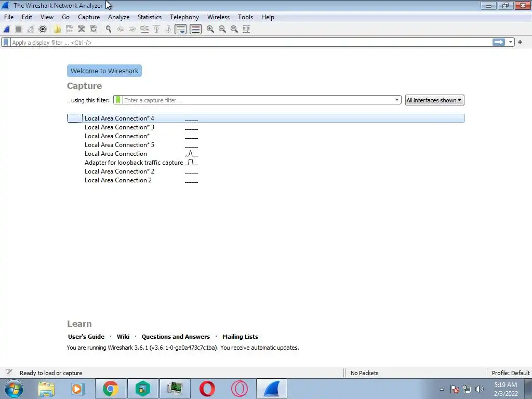Click the resize columns toolbar icon
The width and height of the screenshot is (532, 399).
point(246,29)
